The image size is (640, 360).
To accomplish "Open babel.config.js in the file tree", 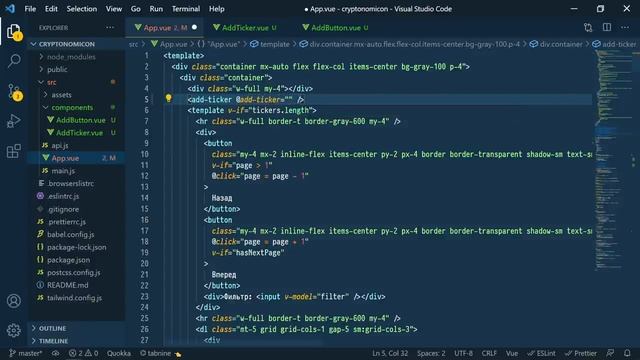I will [x=70, y=234].
